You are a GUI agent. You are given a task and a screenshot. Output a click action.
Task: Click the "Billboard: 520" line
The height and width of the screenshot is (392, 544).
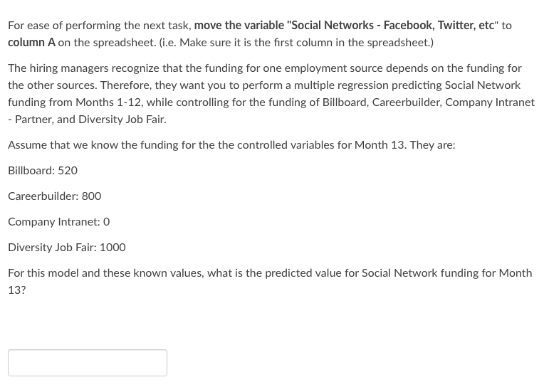[x=43, y=171]
